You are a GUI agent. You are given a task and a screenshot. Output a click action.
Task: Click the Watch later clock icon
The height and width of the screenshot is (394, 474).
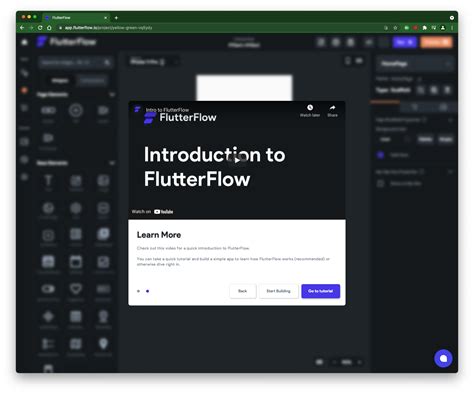click(x=310, y=107)
